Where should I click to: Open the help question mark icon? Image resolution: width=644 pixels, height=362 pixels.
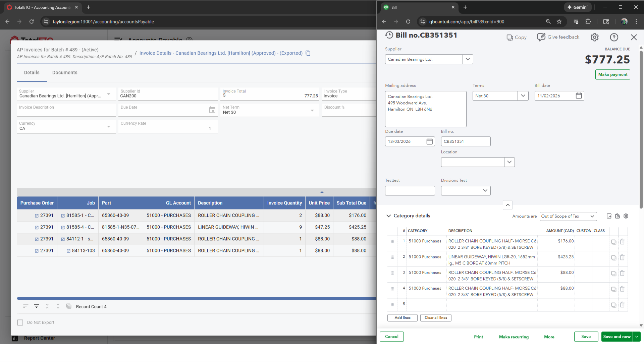tap(614, 37)
